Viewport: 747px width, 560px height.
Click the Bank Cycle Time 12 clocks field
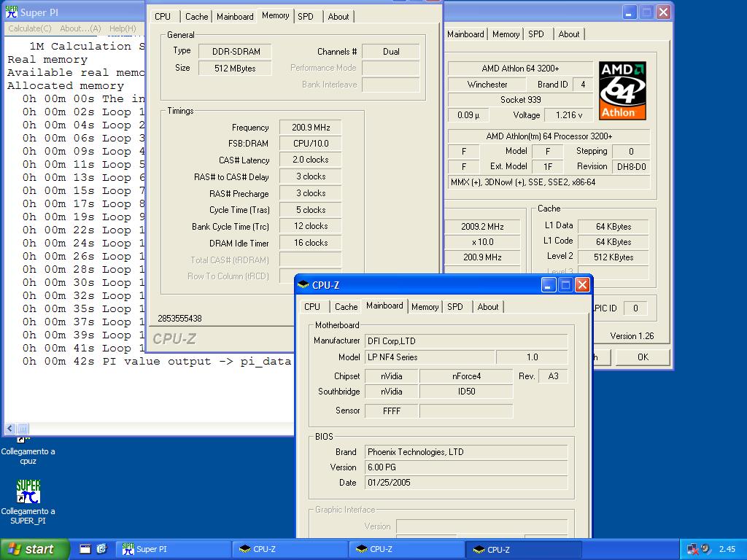pos(311,226)
